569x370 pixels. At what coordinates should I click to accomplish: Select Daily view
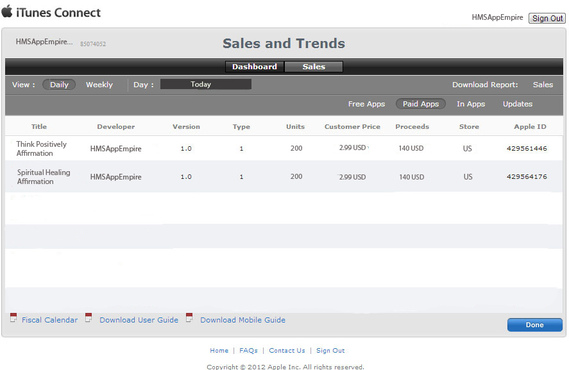59,85
